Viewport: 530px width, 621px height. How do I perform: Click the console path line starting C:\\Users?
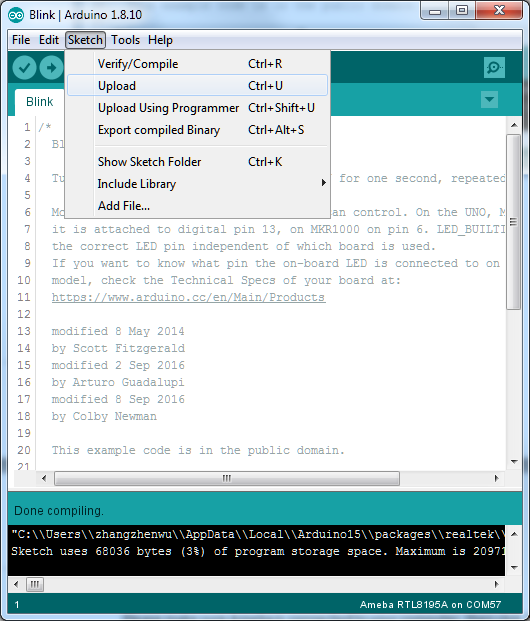tap(257, 534)
